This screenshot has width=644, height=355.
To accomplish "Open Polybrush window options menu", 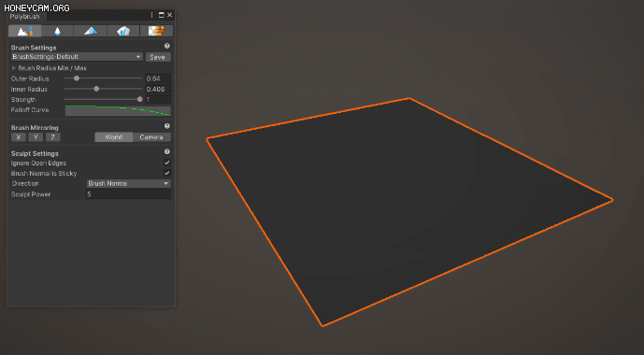I will pyautogui.click(x=152, y=15).
